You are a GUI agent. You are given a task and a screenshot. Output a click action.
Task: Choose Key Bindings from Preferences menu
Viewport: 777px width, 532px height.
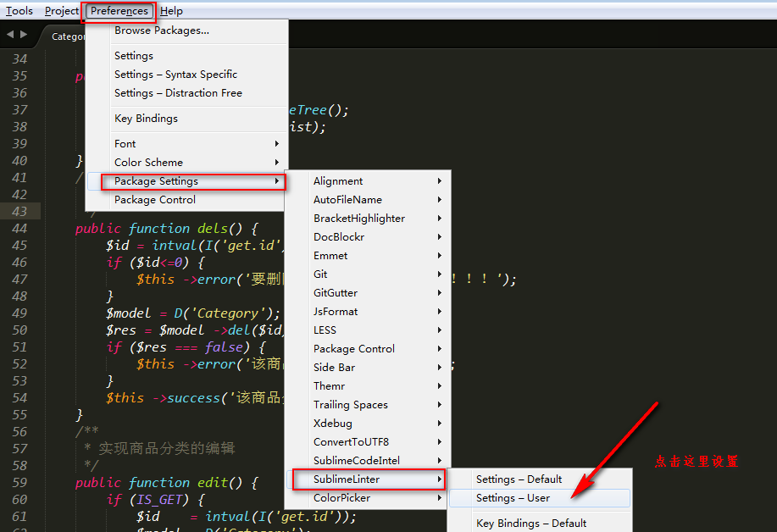click(146, 119)
